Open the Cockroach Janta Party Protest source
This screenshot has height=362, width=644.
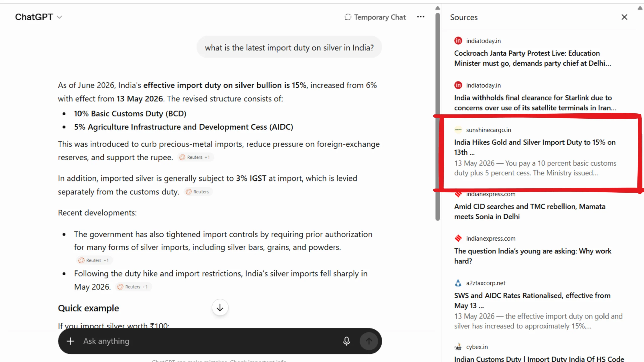(532, 58)
